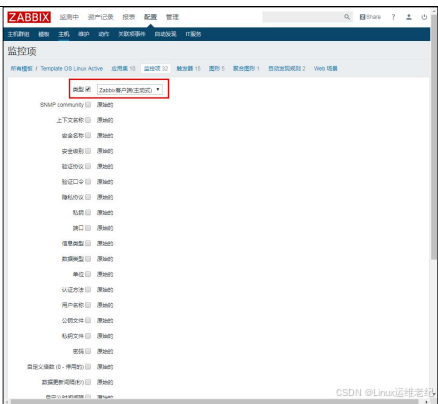Check the 信息类型 checkbox
This screenshot has height=404, width=438.
pos(88,243)
